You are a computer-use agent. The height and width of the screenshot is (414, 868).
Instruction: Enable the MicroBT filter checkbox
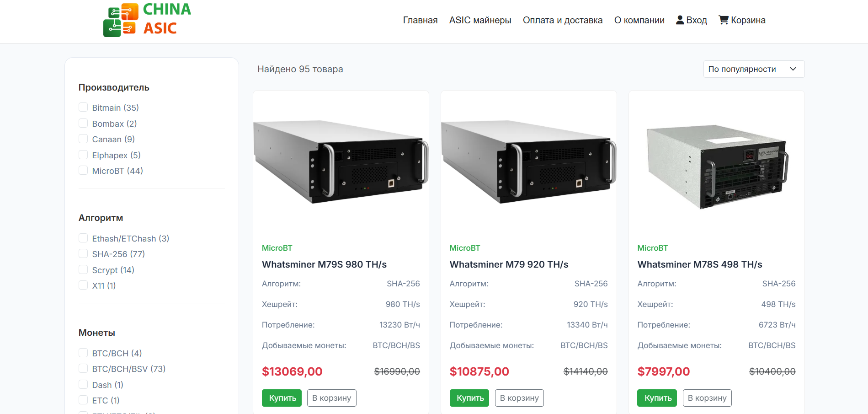tap(83, 171)
